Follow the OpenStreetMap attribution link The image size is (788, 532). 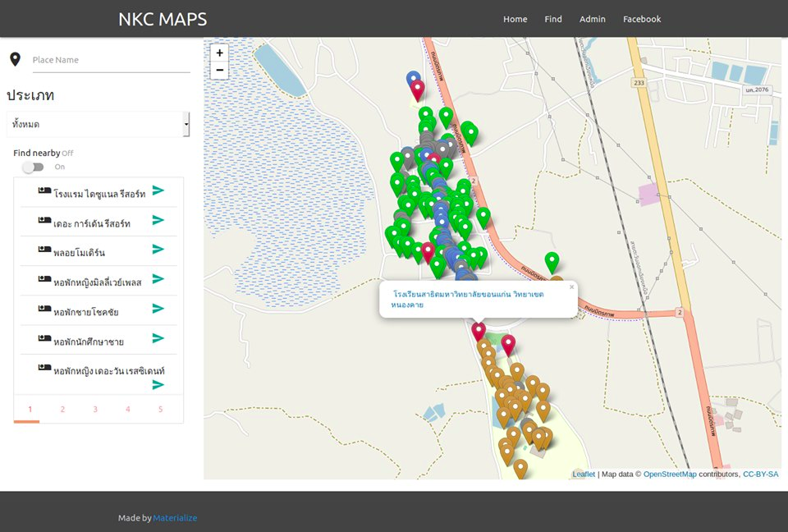point(669,474)
